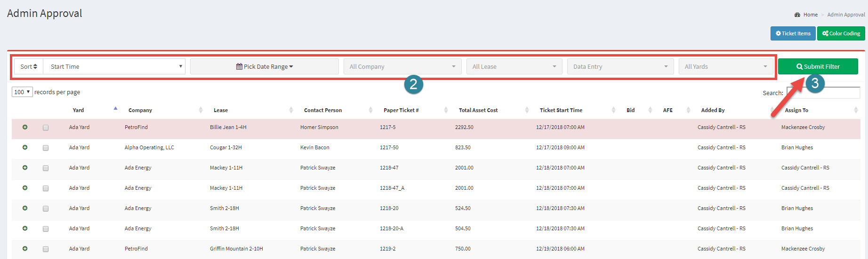Open the Data Entry status dropdown

click(x=620, y=66)
